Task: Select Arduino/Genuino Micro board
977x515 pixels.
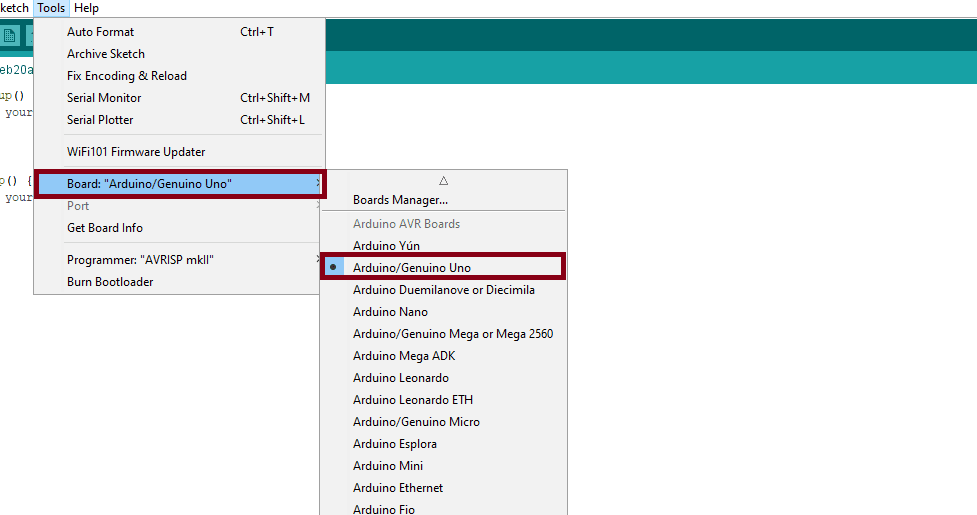Action: 443,422
